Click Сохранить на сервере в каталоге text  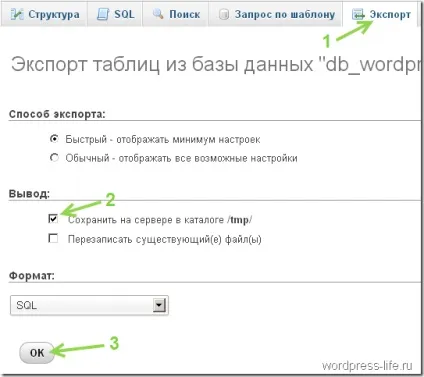pos(160,220)
